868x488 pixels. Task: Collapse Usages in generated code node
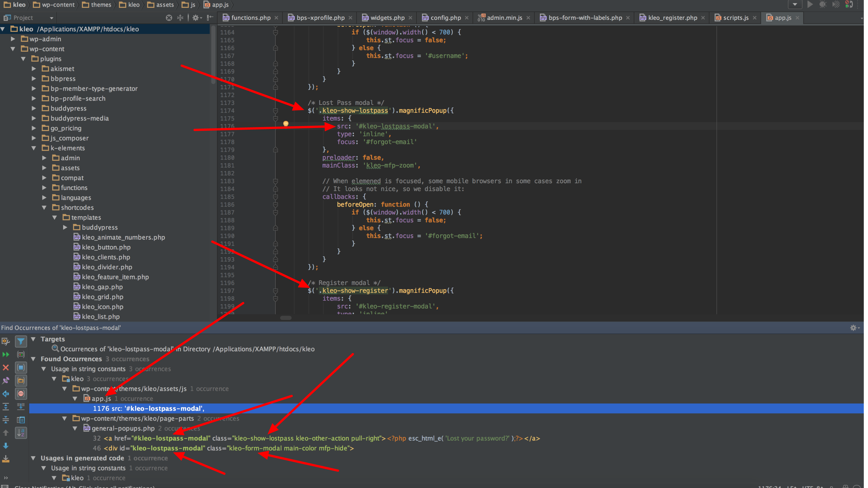[33, 458]
